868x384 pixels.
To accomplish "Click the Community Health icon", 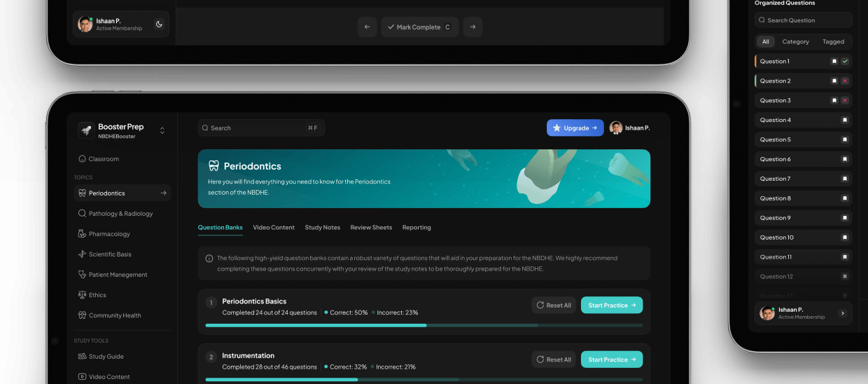I will [83, 315].
